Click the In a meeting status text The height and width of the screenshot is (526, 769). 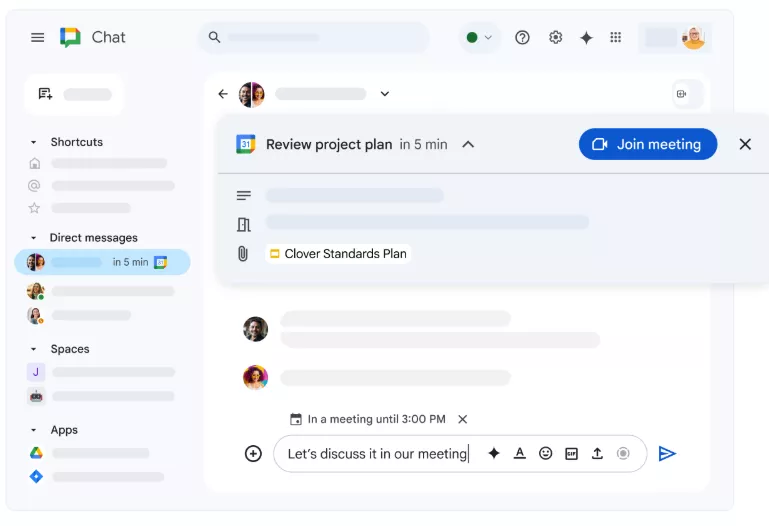click(376, 419)
